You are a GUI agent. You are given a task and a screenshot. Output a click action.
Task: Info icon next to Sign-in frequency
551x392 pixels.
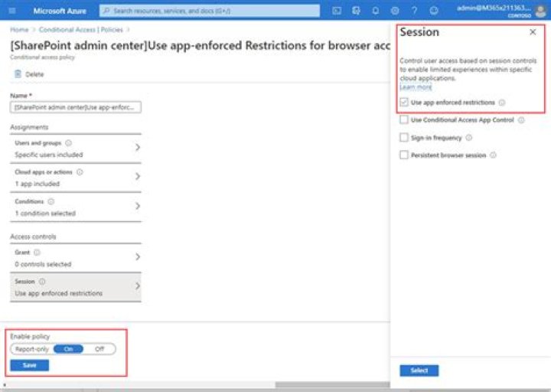[469, 138]
